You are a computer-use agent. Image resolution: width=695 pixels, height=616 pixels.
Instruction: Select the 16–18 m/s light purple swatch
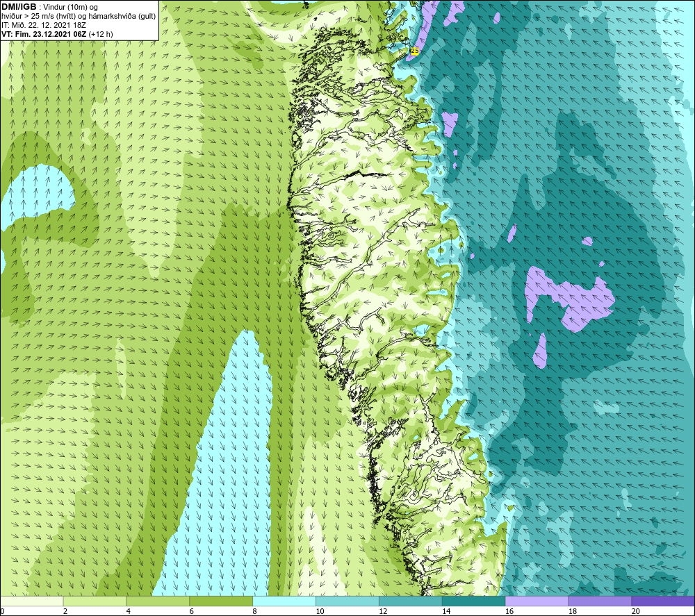coord(537,601)
